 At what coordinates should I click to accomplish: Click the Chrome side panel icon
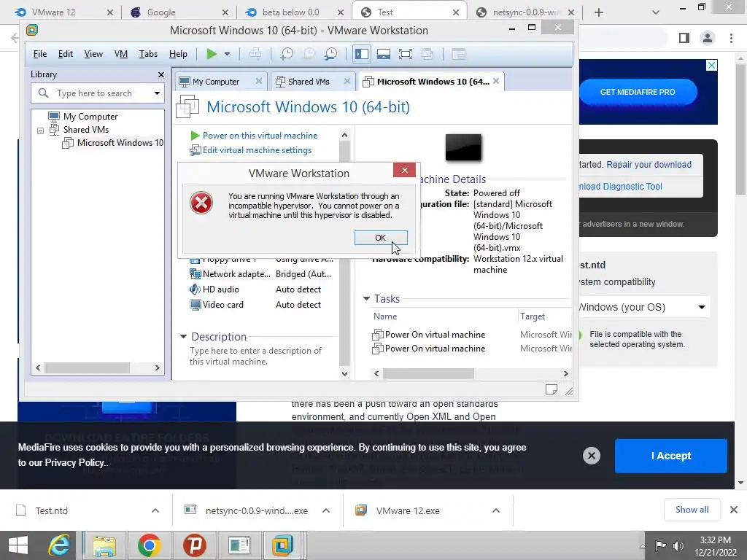click(x=684, y=38)
